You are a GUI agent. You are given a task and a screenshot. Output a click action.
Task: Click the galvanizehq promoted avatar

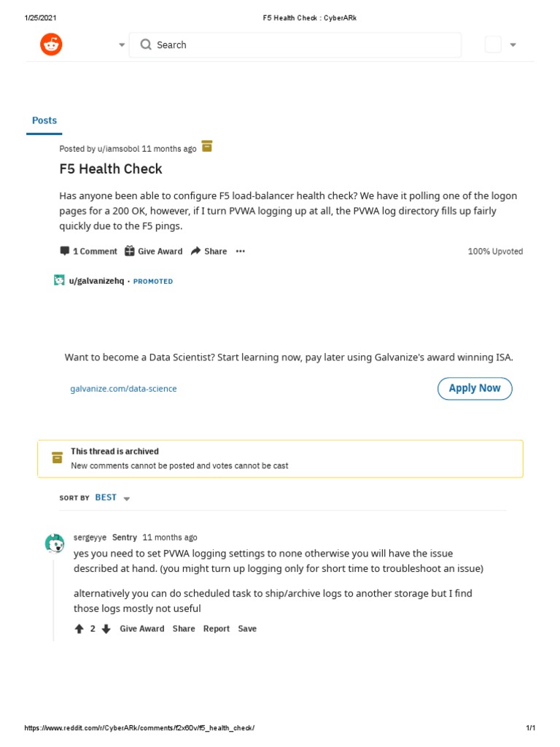click(59, 280)
